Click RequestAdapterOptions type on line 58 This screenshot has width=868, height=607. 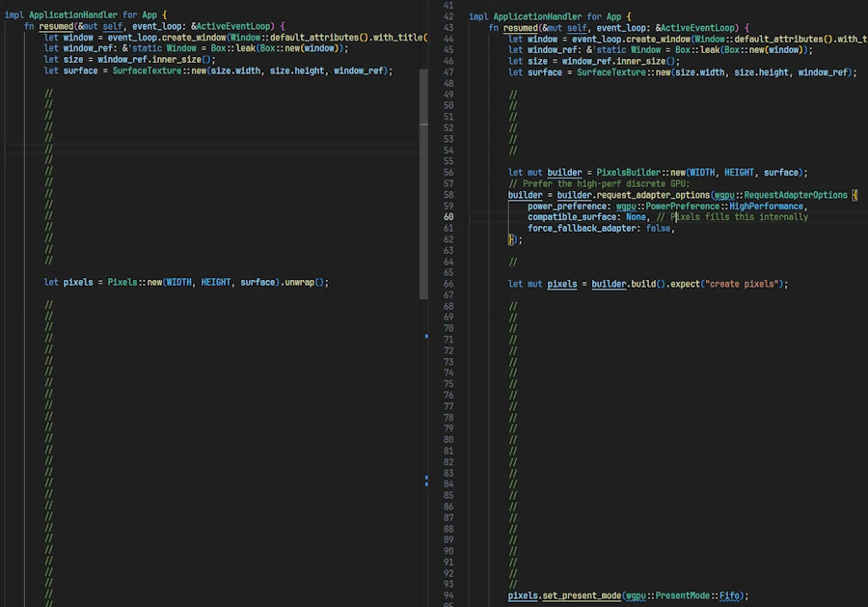(x=796, y=195)
